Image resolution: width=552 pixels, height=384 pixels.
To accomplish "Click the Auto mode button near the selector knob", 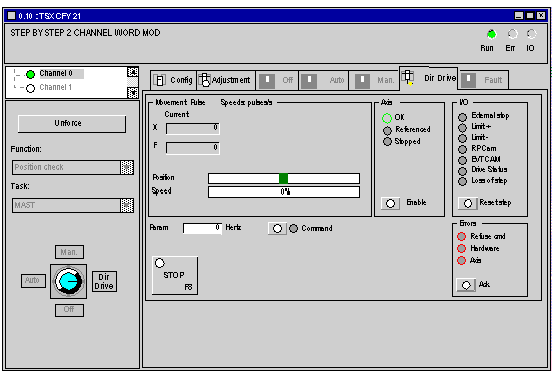I will tap(33, 281).
